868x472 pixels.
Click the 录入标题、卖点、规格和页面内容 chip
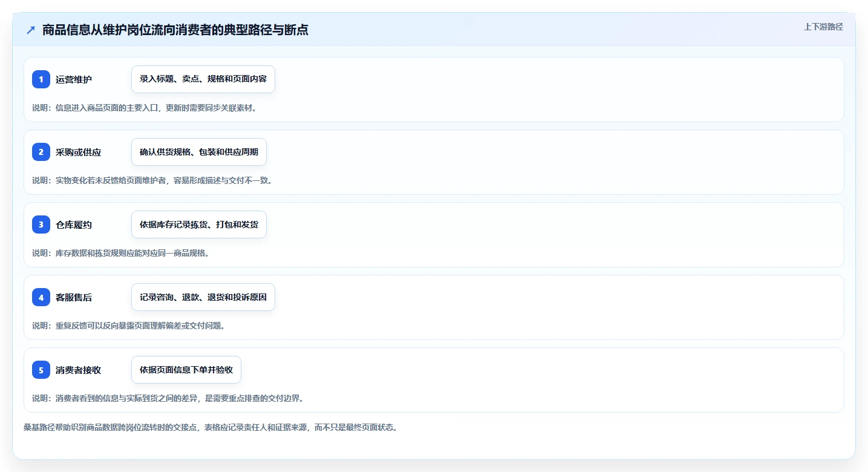coord(203,79)
